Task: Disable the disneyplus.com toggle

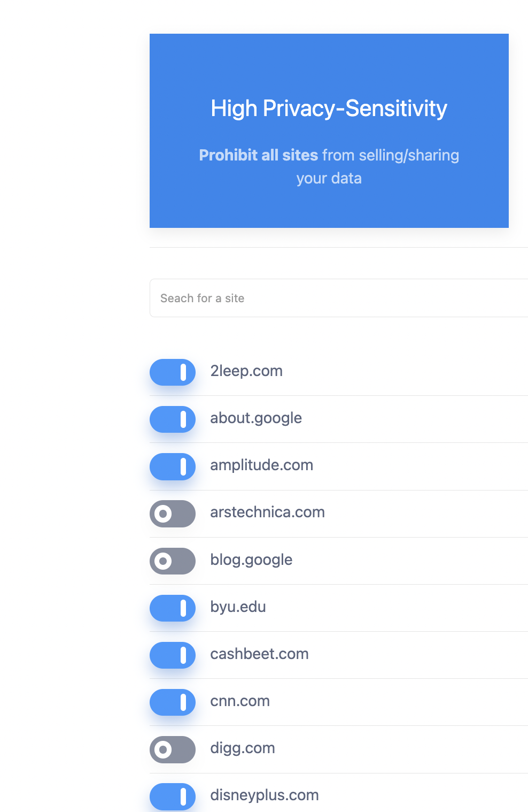Action: point(172,796)
